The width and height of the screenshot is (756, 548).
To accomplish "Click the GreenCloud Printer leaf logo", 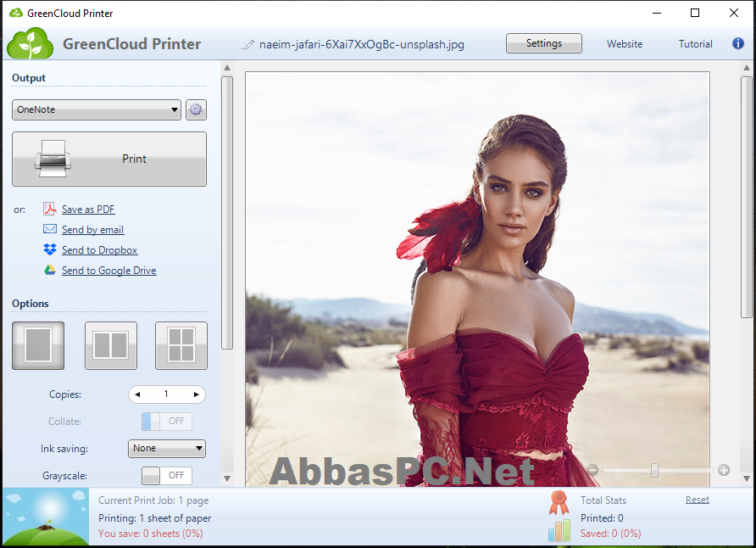I will tap(30, 43).
